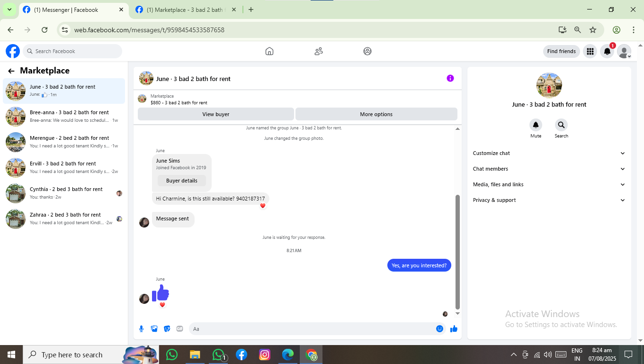Image resolution: width=644 pixels, height=364 pixels.
Task: Open Instagram from the taskbar
Action: [265, 355]
